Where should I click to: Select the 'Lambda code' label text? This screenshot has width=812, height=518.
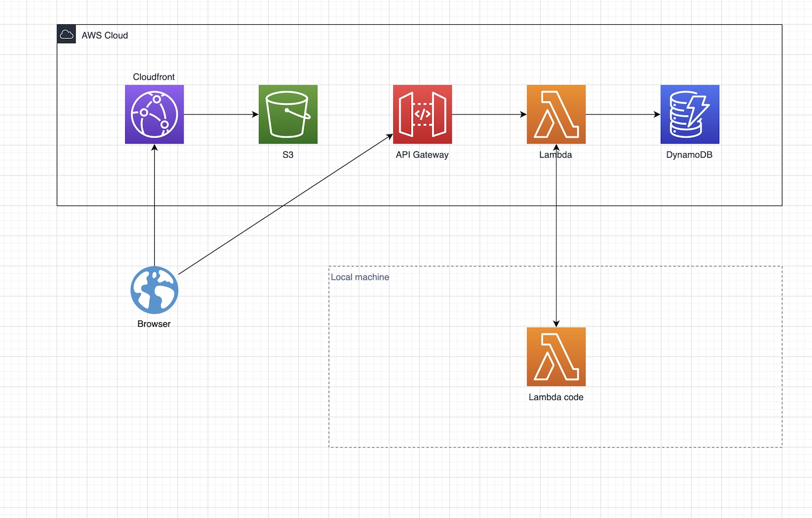click(556, 397)
